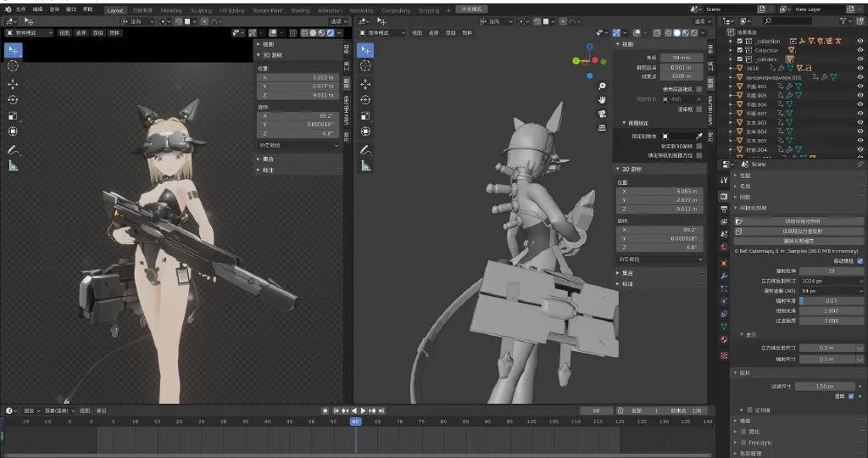Image resolution: width=868 pixels, height=458 pixels.
Task: Hide object 1616 with its eye icon
Action: (x=860, y=69)
